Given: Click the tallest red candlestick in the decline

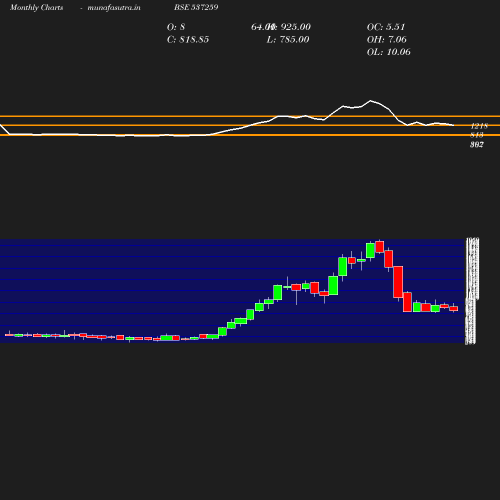Looking at the screenshot, I should click(398, 282).
